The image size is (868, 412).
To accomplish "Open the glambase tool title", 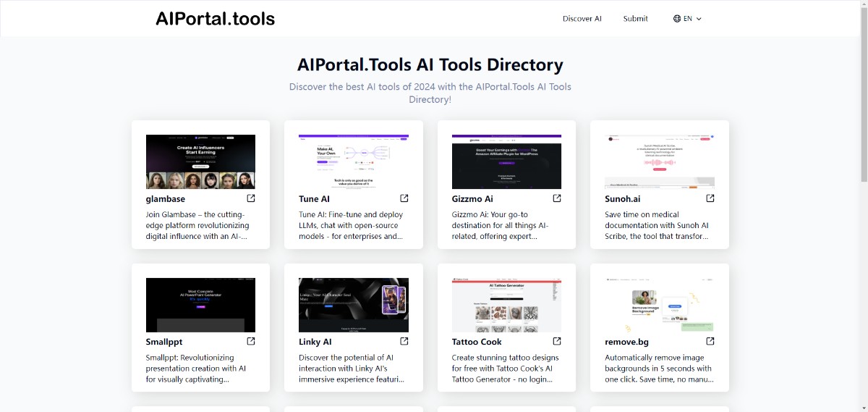I will click(x=166, y=199).
